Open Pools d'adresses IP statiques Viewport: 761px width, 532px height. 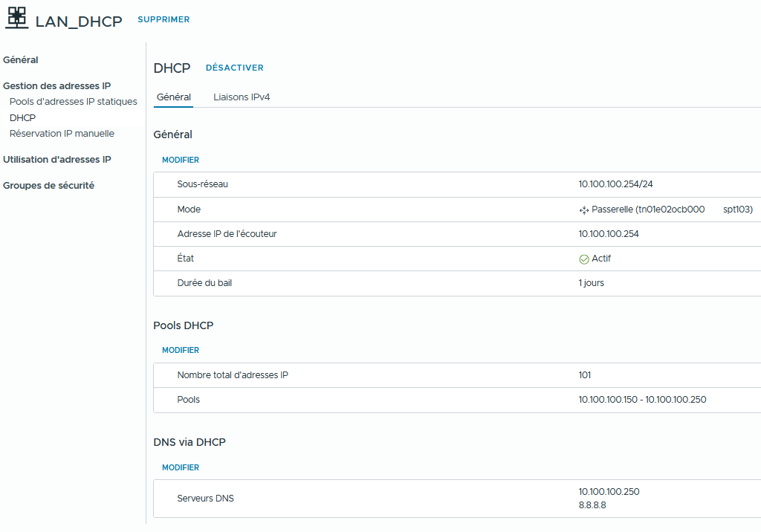73,102
